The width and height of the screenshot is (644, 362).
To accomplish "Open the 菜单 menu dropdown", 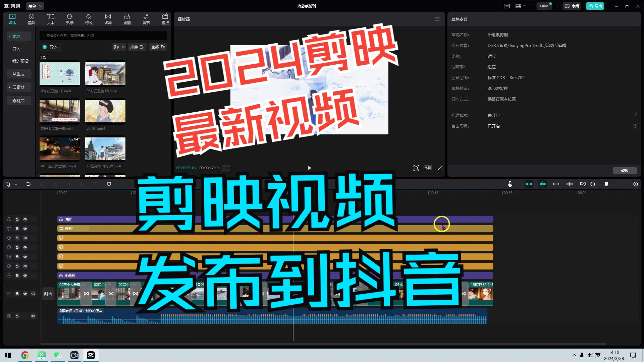I will pos(35,6).
